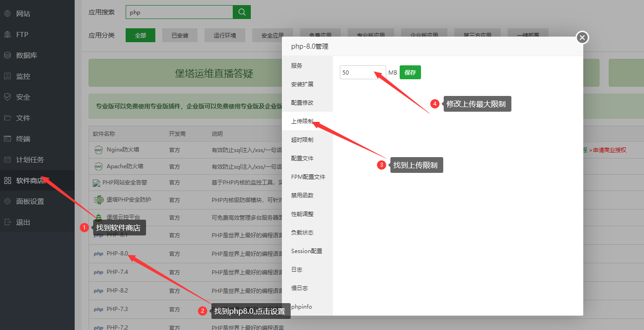
Task: Select the 监控 monitor icon
Action: [x=7, y=76]
